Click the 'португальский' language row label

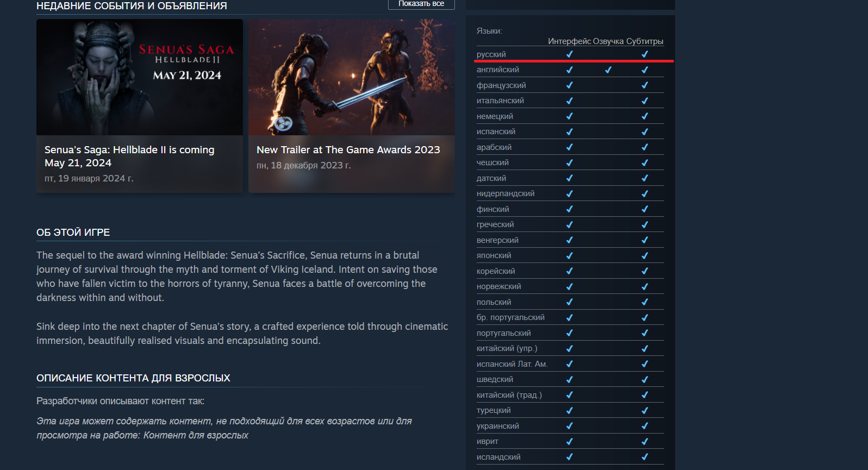tap(504, 333)
